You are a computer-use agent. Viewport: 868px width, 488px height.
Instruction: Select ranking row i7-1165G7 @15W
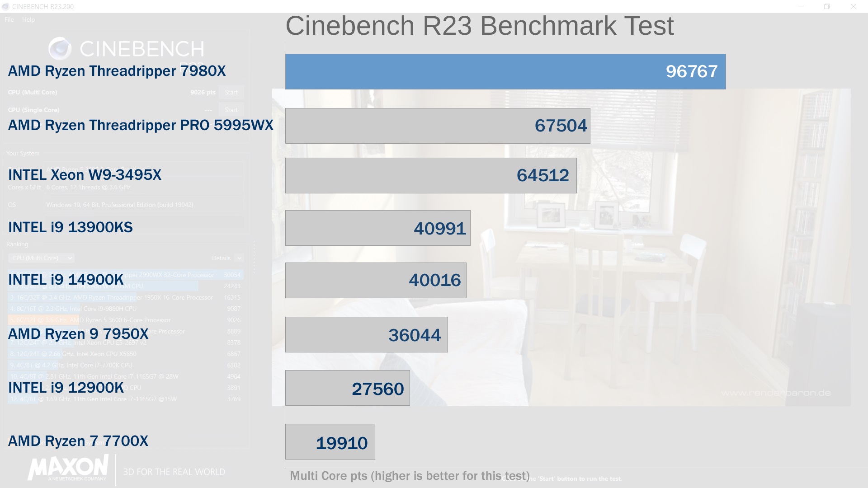[x=126, y=399]
